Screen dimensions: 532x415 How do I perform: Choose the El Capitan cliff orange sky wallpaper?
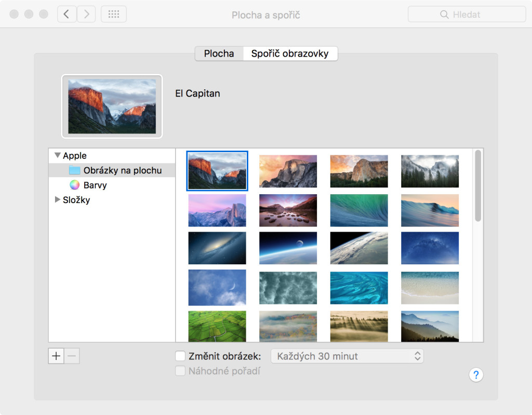pyautogui.click(x=359, y=171)
